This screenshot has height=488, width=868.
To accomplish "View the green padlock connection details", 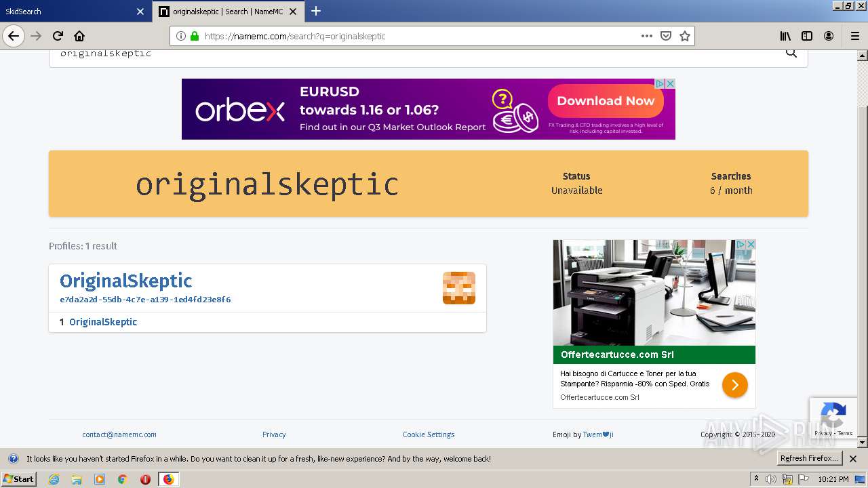I will pyautogui.click(x=195, y=36).
